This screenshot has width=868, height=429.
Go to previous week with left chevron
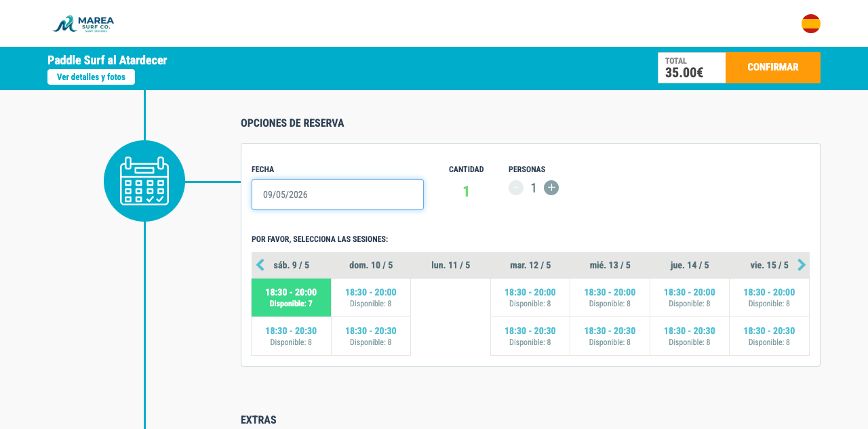point(260,265)
